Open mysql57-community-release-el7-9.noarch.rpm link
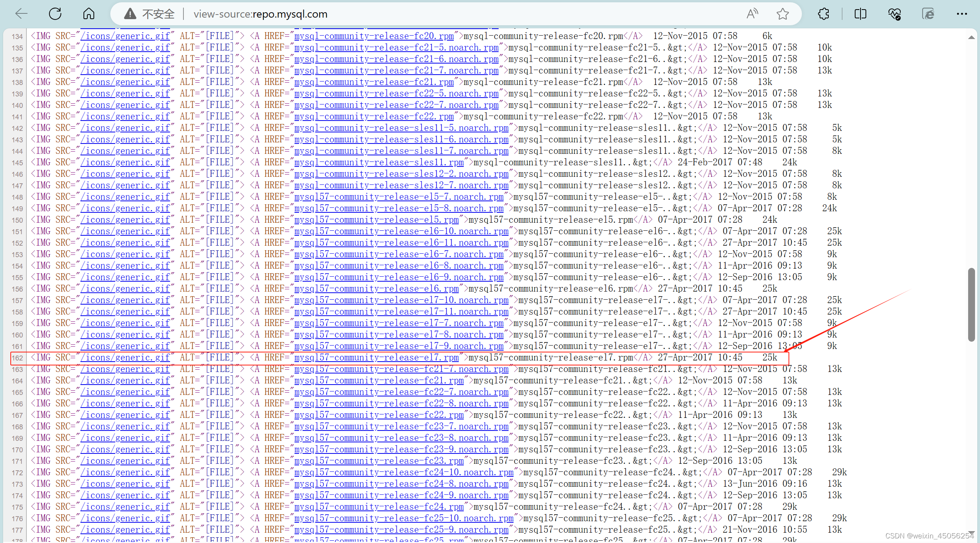 pos(399,346)
